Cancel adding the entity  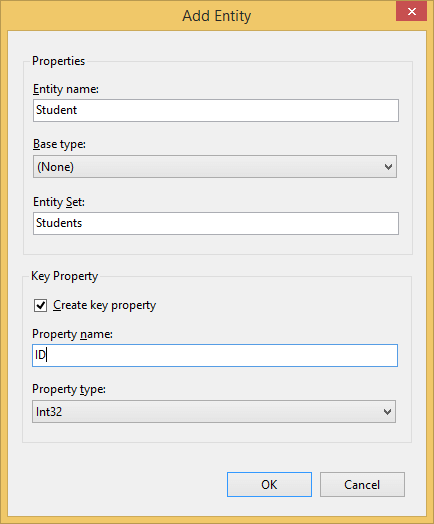[x=362, y=485]
